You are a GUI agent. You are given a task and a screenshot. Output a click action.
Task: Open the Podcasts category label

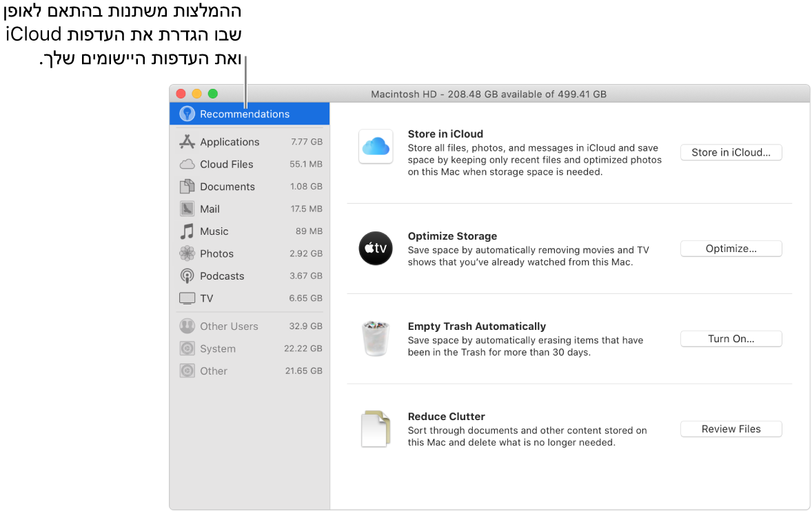pos(222,276)
